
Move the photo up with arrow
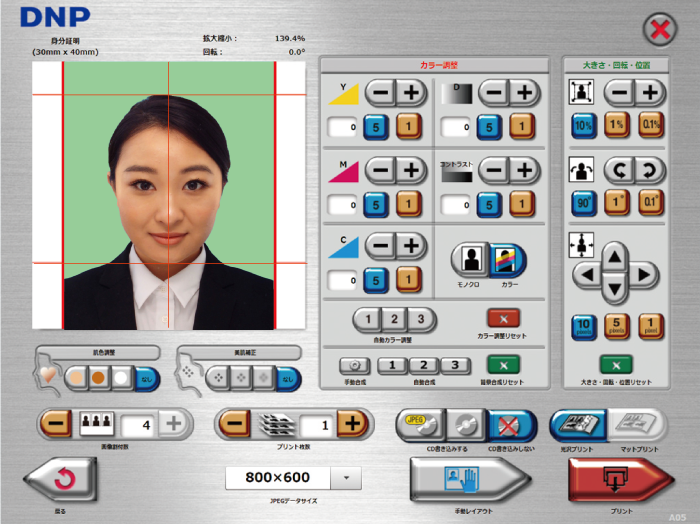coord(616,254)
